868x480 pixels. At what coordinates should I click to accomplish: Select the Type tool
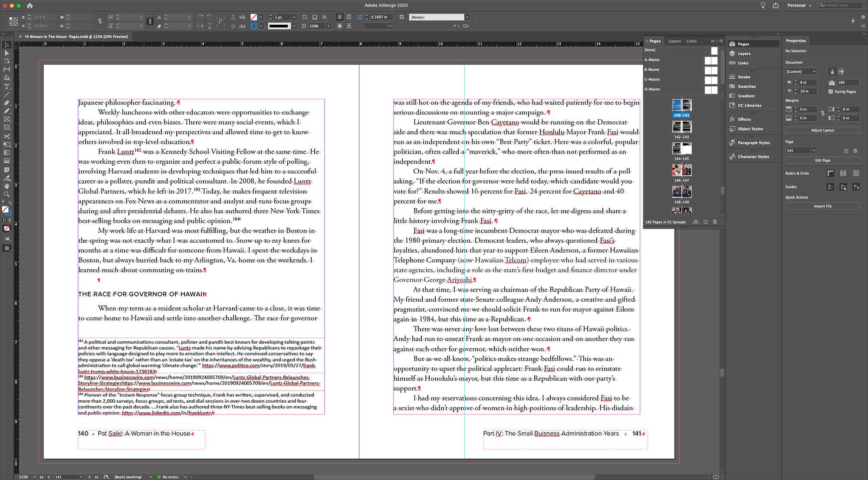pos(7,86)
